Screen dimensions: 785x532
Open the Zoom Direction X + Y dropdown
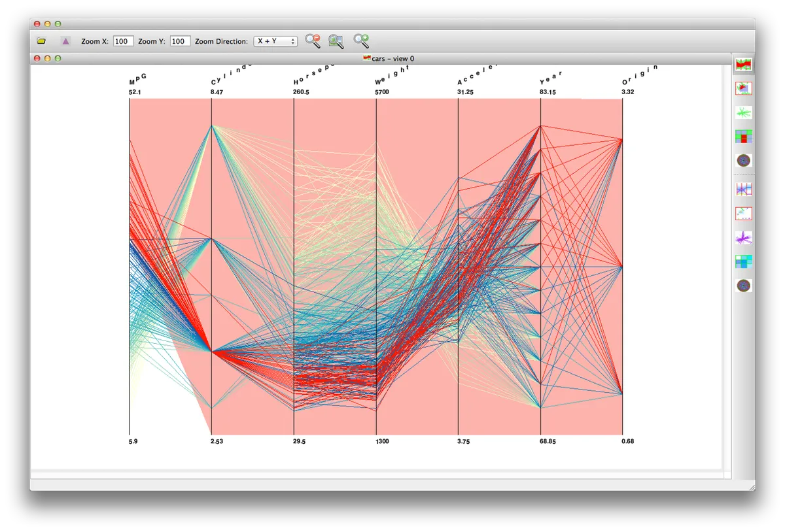pos(275,41)
